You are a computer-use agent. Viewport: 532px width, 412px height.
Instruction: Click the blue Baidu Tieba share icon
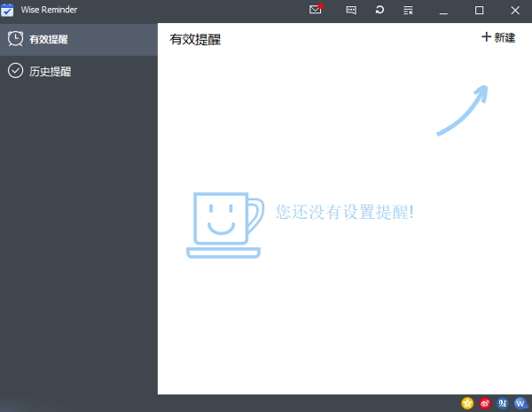(503, 403)
